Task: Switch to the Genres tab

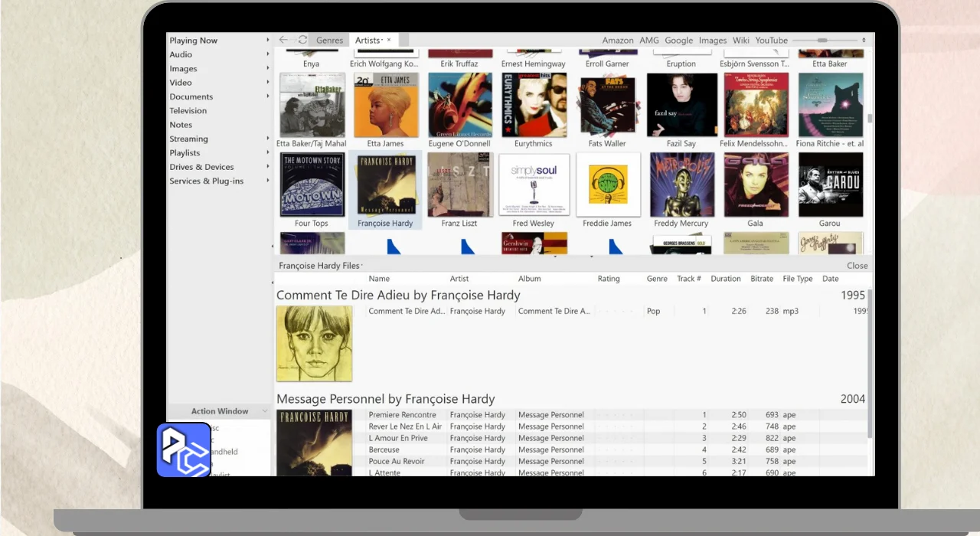Action: click(x=329, y=41)
